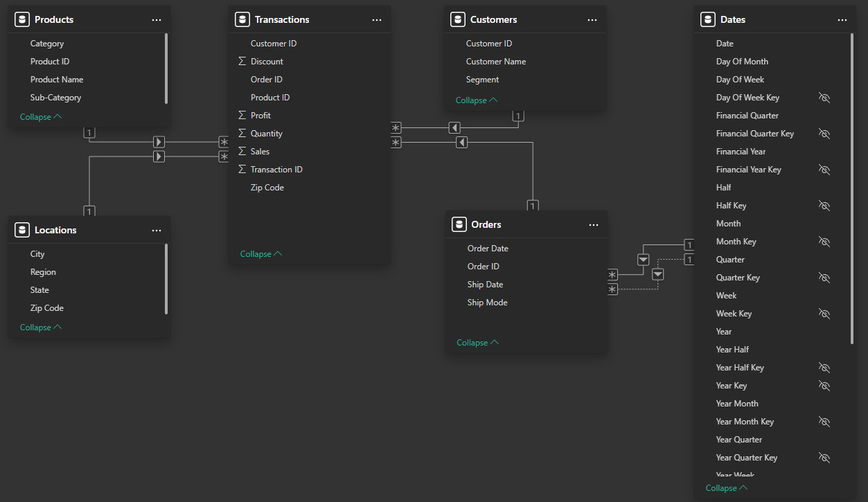
Task: Select the Sales field in Transactions
Action: pyautogui.click(x=260, y=152)
